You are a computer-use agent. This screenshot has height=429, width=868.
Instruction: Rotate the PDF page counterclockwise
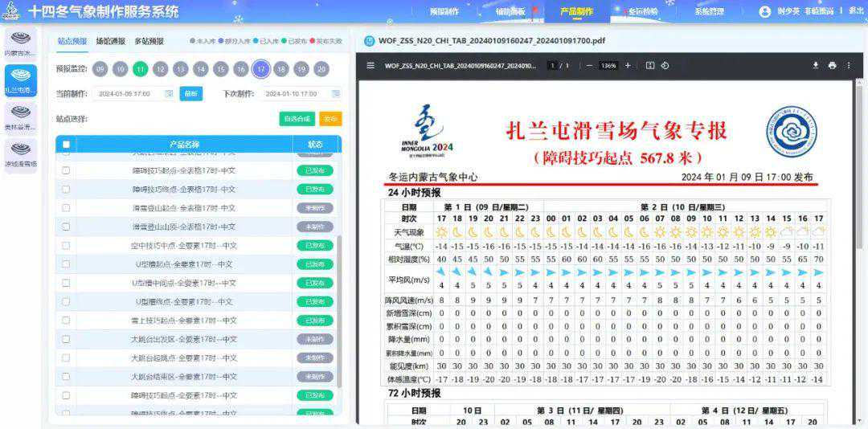665,65
